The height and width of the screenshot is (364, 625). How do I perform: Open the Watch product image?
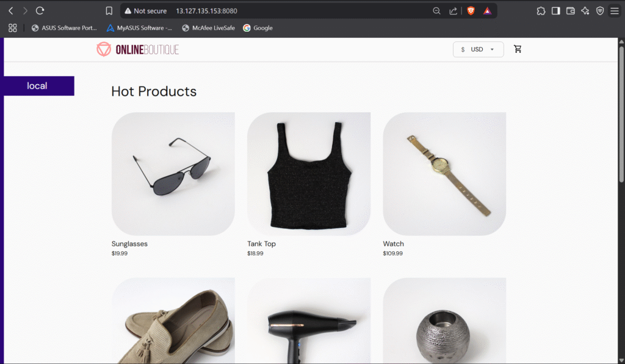coord(444,174)
